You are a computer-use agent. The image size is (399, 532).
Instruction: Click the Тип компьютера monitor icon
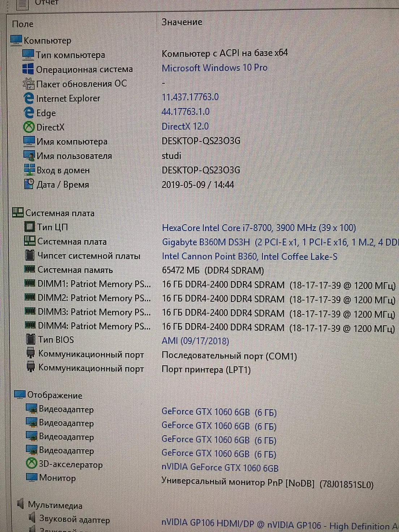tap(28, 55)
